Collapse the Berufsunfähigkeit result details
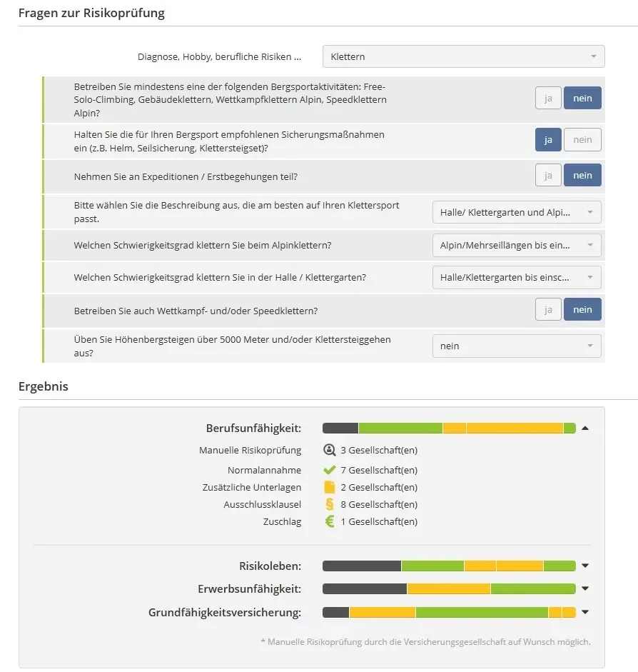Viewport: 638px width, 672px height. click(585, 428)
